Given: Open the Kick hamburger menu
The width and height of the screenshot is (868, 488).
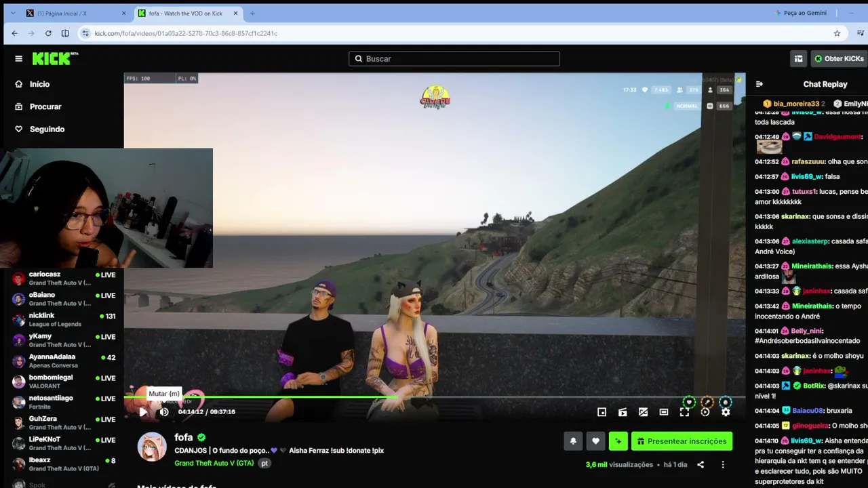Looking at the screenshot, I should 18,59.
